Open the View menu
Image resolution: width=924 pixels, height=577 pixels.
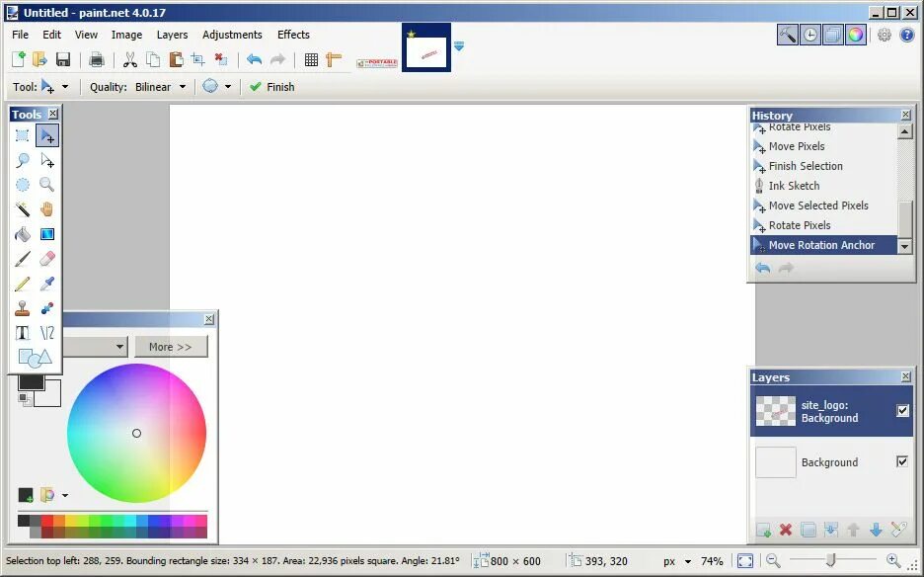(86, 35)
